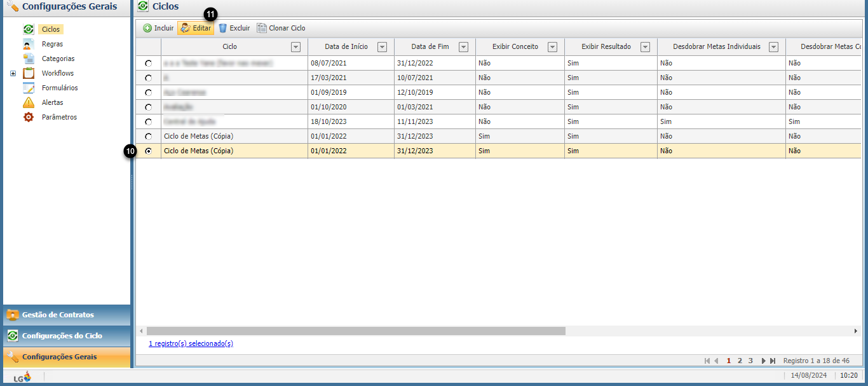Click the horizontal scrollbar left arrow
The height and width of the screenshot is (386, 868).
tap(140, 331)
